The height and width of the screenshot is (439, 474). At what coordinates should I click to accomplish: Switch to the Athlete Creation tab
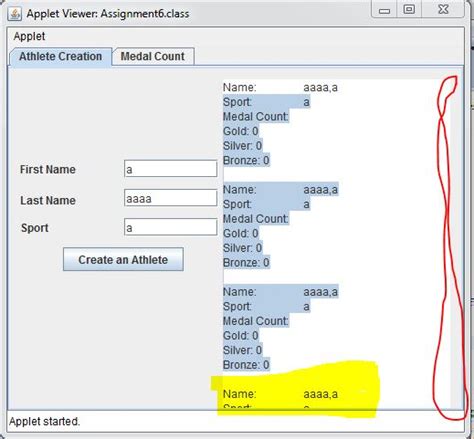(60, 57)
